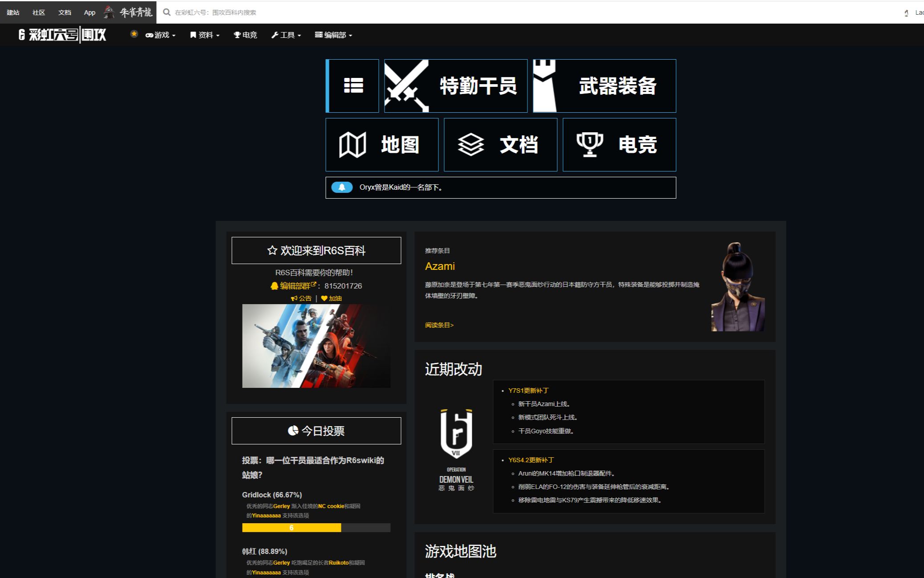The width and height of the screenshot is (924, 578).
Task: Click the star icon in 欢迎来到R6S百科 header
Action: coord(272,250)
